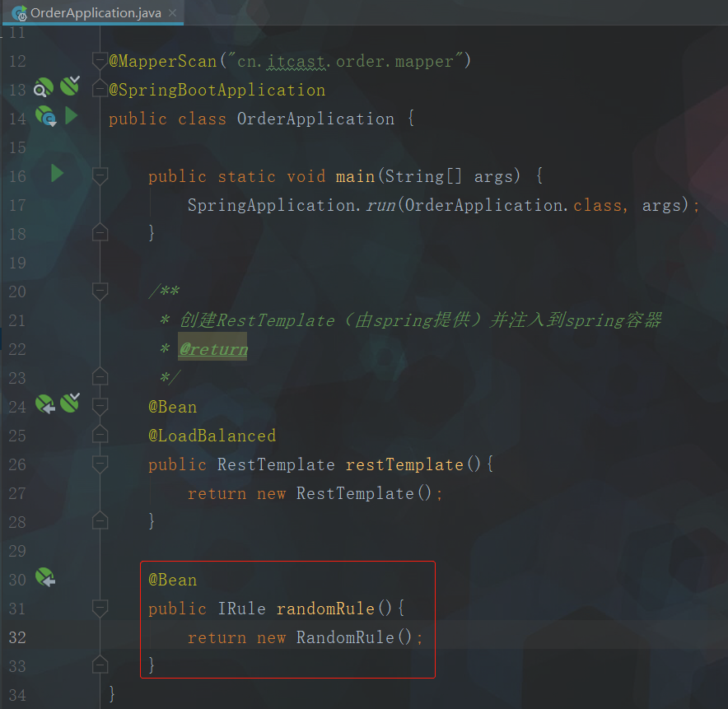Click the randomRule method name
This screenshot has width=728, height=709.
pyautogui.click(x=325, y=609)
